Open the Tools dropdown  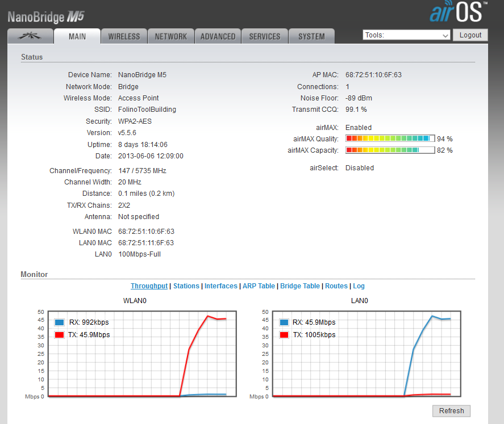point(406,35)
